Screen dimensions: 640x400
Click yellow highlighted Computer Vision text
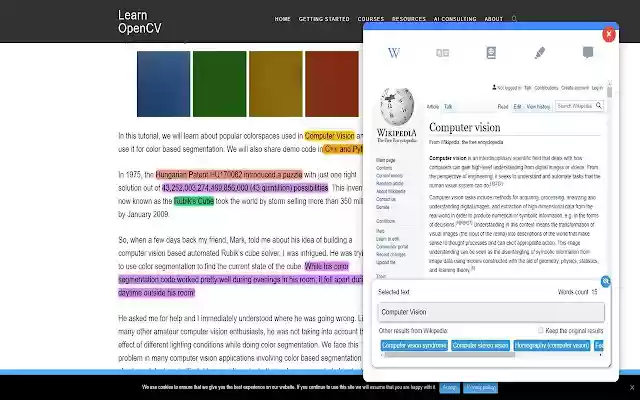click(x=329, y=136)
